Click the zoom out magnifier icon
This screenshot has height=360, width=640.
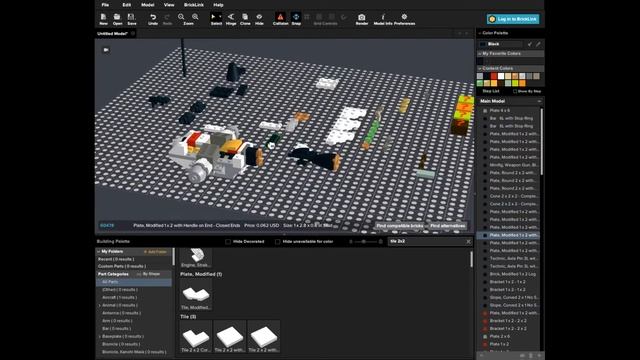pyautogui.click(x=181, y=17)
